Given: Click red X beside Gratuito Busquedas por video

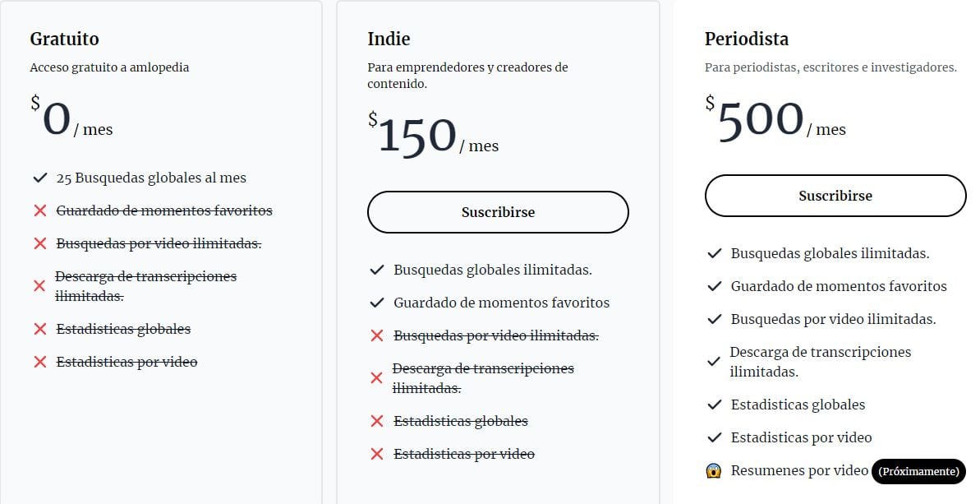Looking at the screenshot, I should [x=39, y=244].
